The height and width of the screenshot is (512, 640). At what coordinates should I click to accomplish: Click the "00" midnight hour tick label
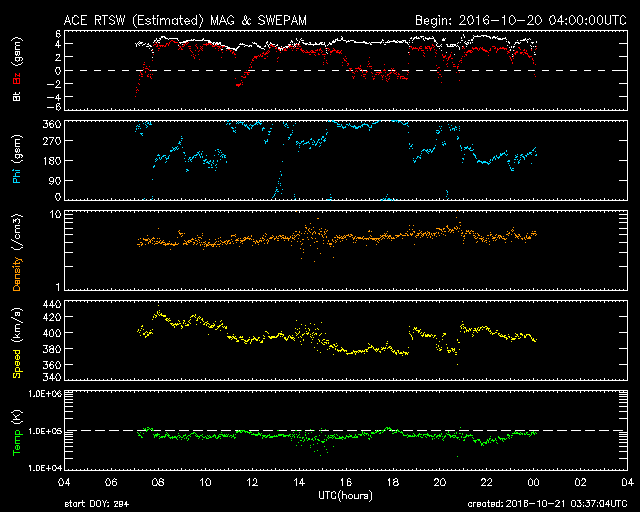pyautogui.click(x=533, y=483)
